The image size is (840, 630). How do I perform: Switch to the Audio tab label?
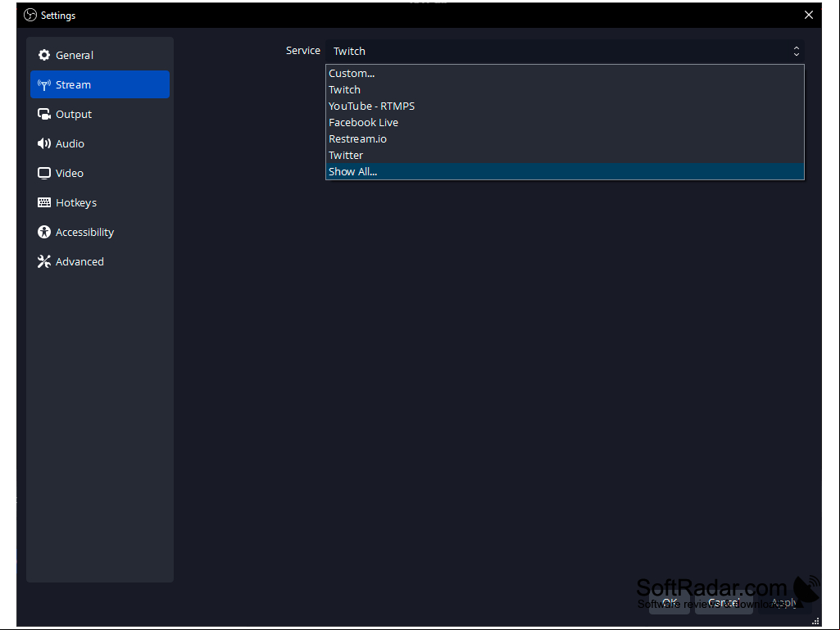tap(70, 143)
